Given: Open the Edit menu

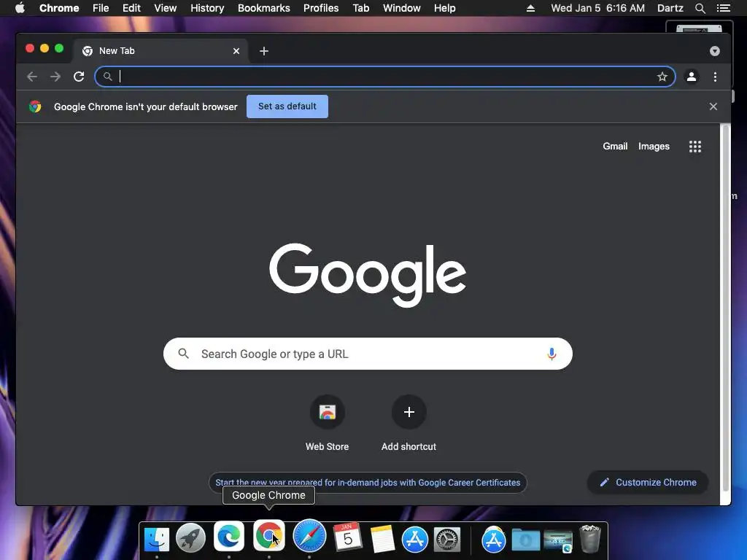Looking at the screenshot, I should point(131,8).
